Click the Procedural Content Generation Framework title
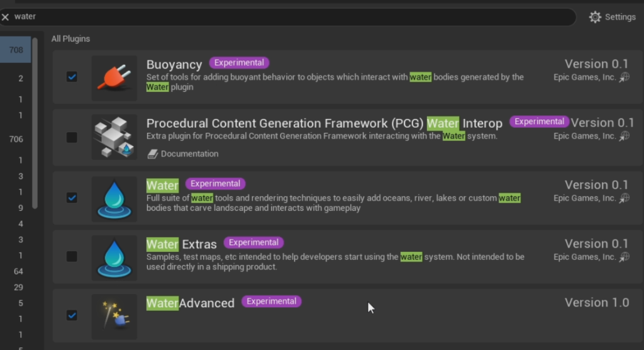 (x=325, y=123)
